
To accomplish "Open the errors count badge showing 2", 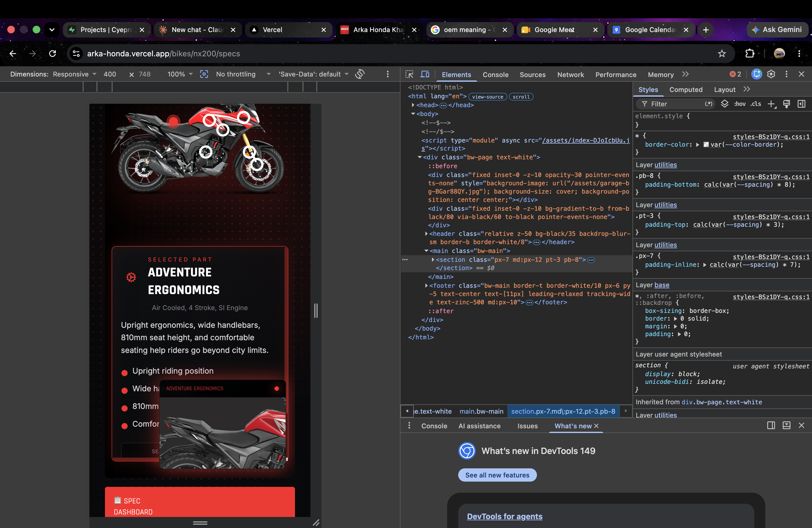I will point(735,74).
